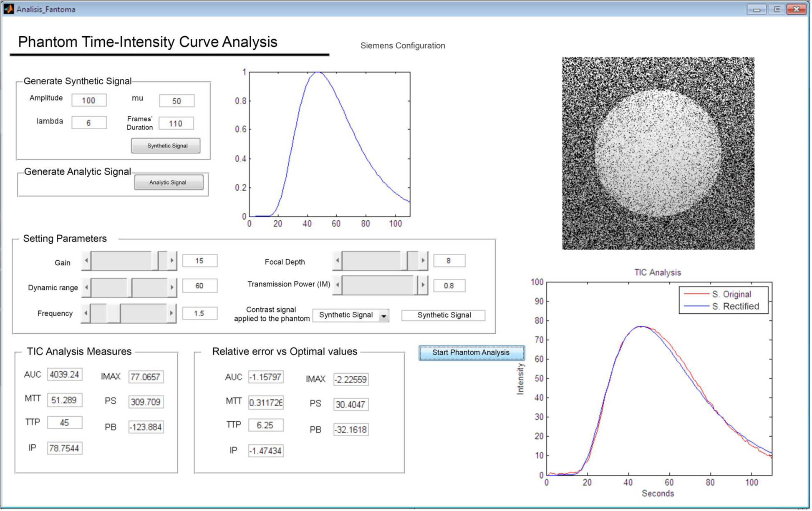Select the IMAX measure value 77.0657

point(146,377)
